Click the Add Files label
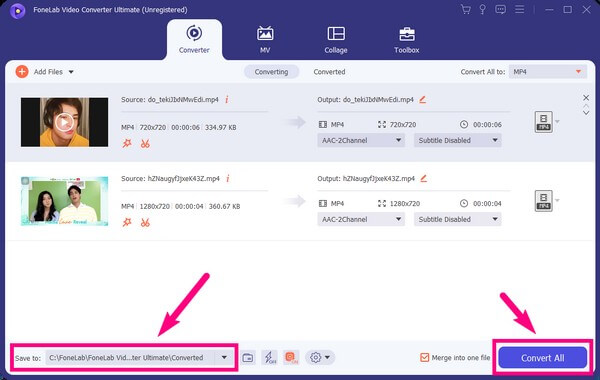 click(48, 72)
